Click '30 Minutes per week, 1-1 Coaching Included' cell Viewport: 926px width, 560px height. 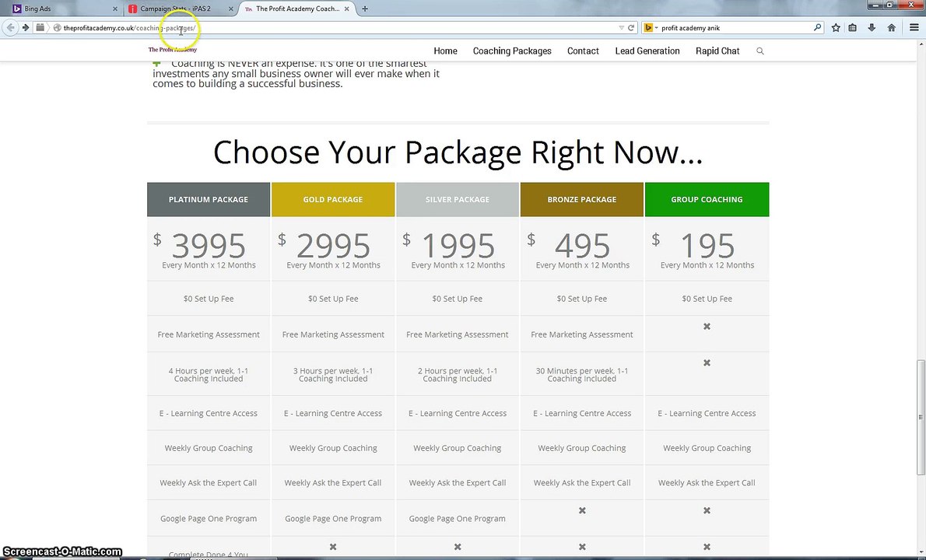(x=582, y=375)
